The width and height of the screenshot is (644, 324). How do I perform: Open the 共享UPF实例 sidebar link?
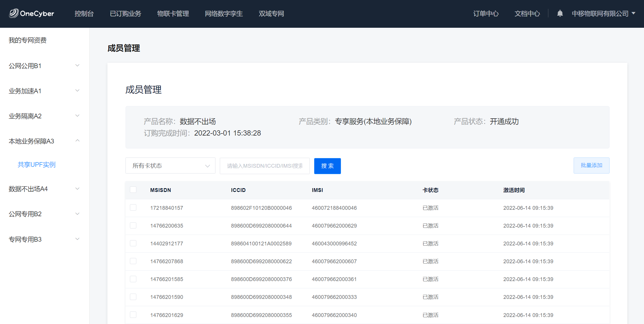[x=36, y=164]
